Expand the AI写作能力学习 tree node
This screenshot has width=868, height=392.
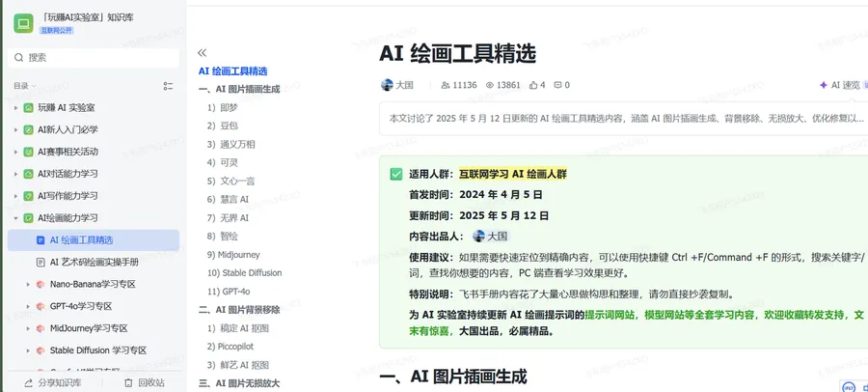coord(16,196)
